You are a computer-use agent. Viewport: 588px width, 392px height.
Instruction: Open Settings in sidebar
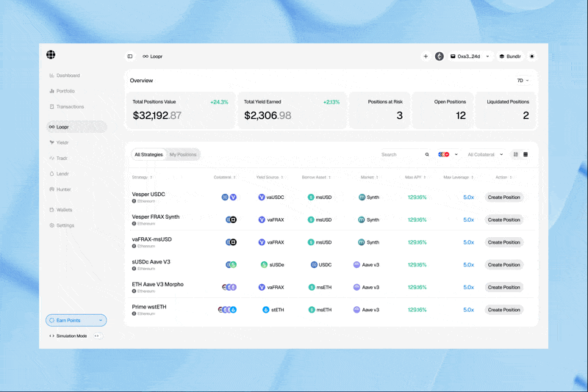[x=62, y=225]
